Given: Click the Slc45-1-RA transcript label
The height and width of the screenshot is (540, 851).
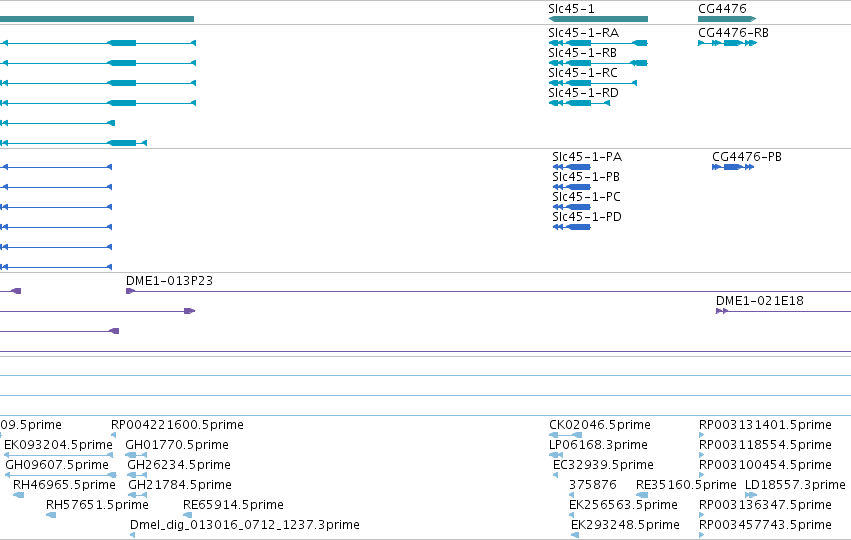Looking at the screenshot, I should (583, 33).
